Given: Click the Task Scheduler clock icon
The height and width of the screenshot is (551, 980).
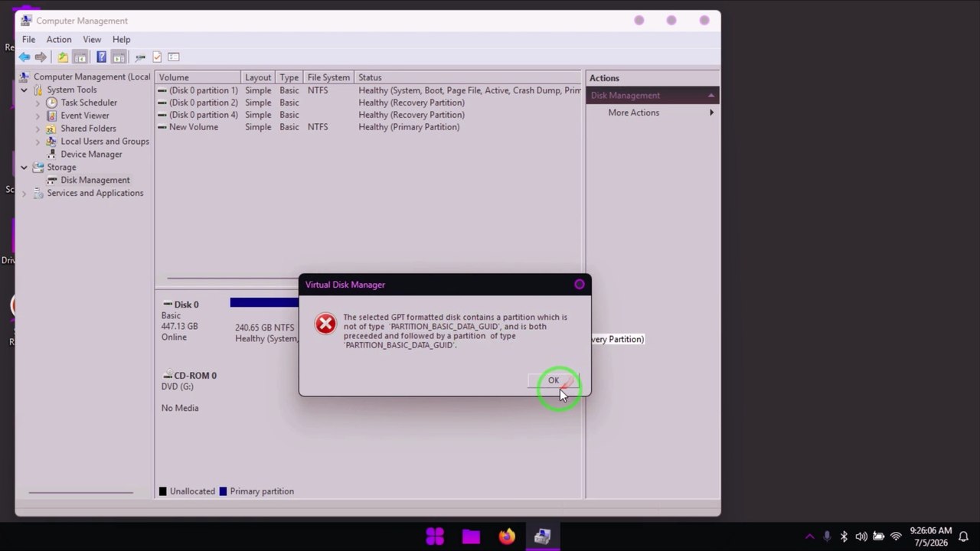Looking at the screenshot, I should [x=51, y=103].
